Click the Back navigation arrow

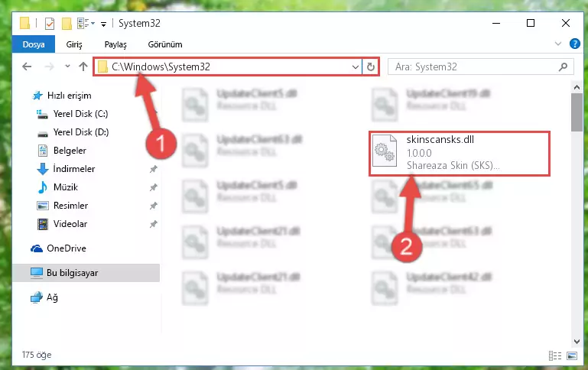pos(27,67)
